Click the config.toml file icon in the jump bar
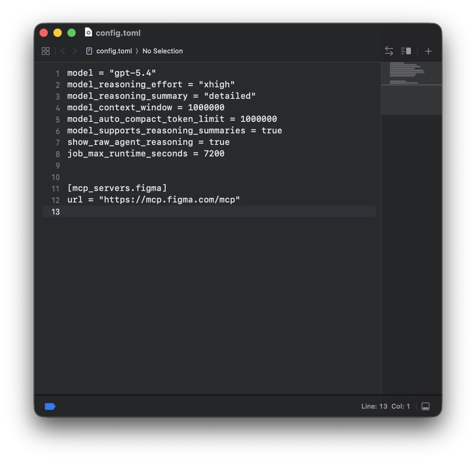The image size is (476, 462). coord(89,51)
